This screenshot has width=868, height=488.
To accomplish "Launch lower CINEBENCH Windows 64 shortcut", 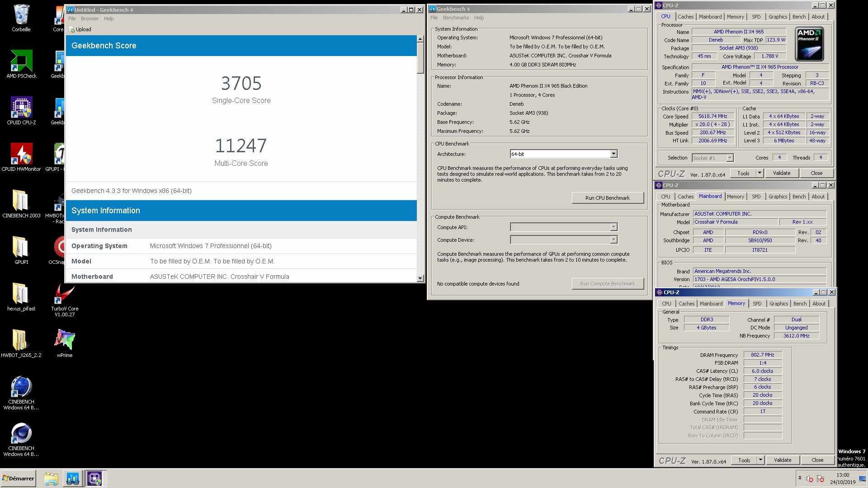I will 21,440.
